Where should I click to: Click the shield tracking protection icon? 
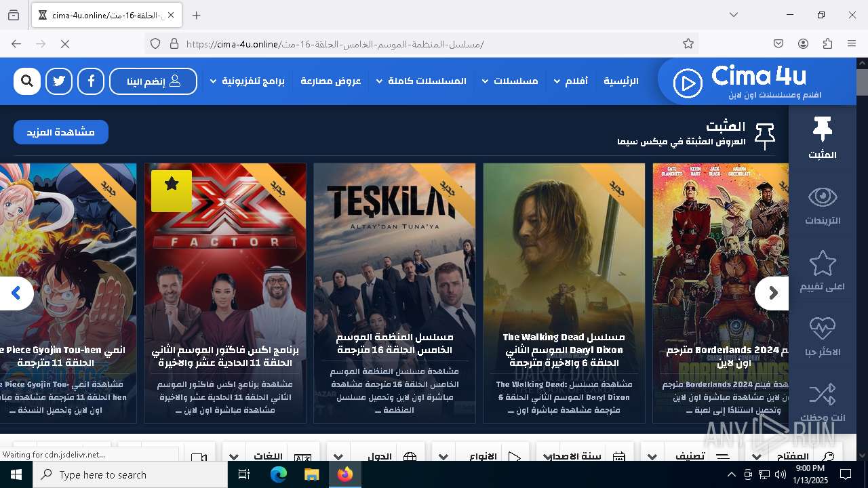pyautogui.click(x=155, y=44)
